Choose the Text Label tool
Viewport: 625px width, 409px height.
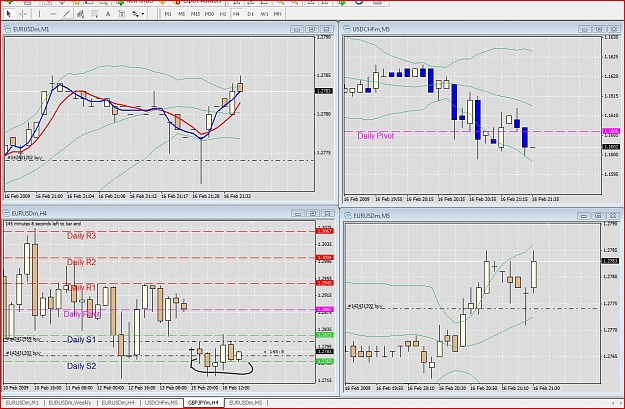pyautogui.click(x=122, y=14)
